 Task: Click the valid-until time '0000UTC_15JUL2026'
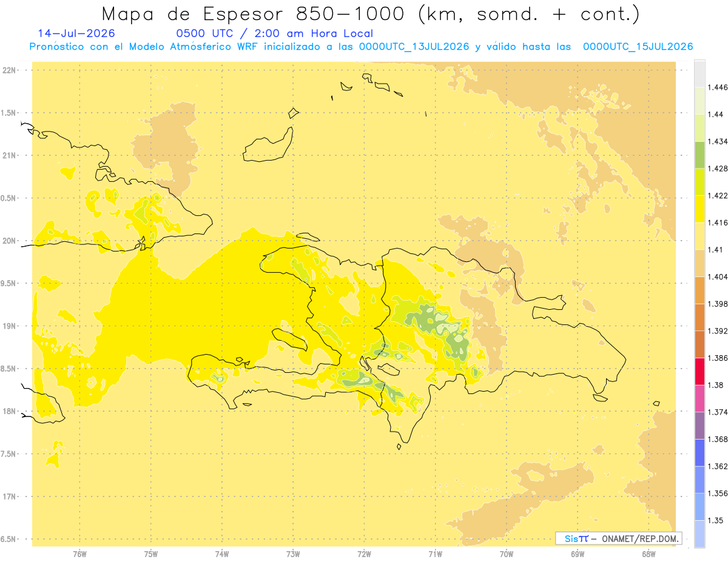638,47
